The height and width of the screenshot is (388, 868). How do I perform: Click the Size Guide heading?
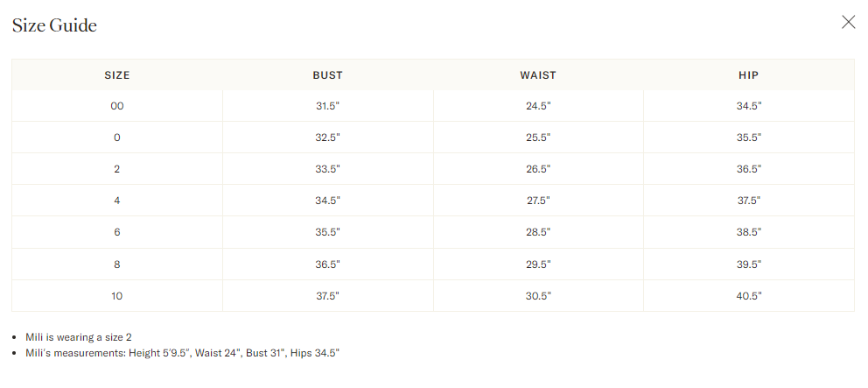coord(54,25)
